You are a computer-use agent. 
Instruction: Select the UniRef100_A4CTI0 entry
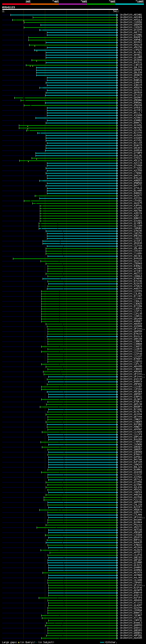[131, 32]
